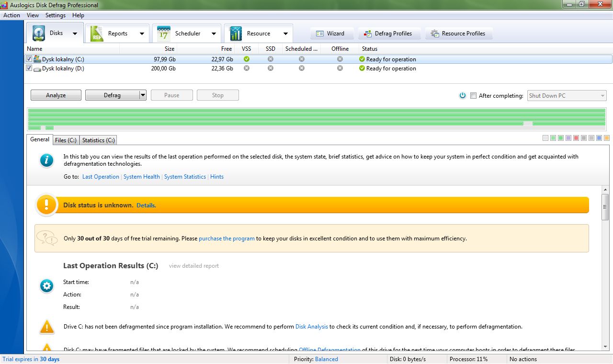Follow the System Statistics link

[x=185, y=177]
